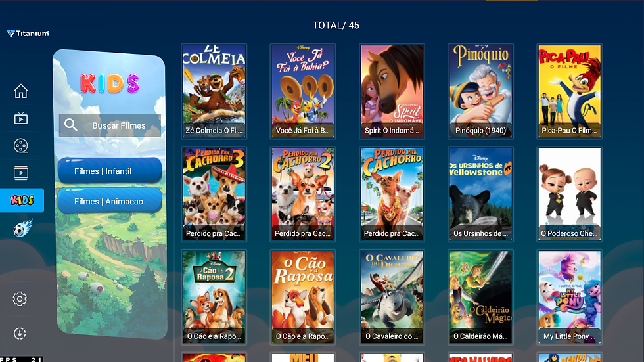Click the download circle icon
The width and height of the screenshot is (644, 362).
pyautogui.click(x=20, y=333)
